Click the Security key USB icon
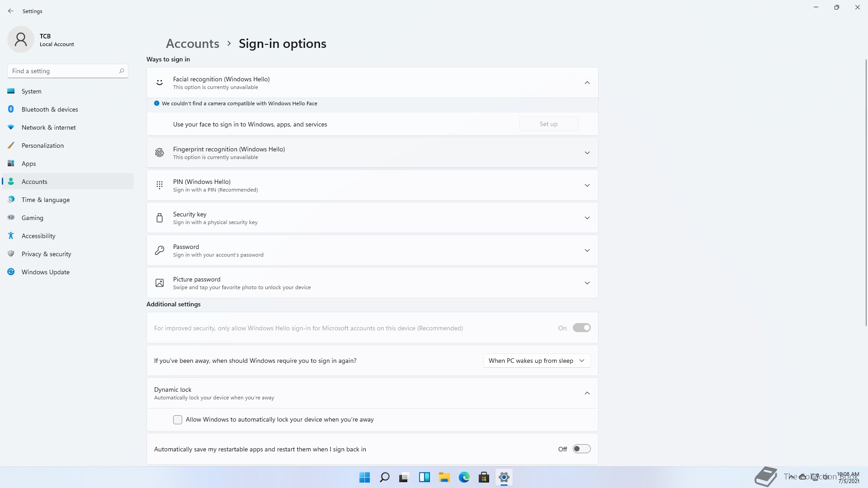The image size is (868, 488). (x=160, y=218)
